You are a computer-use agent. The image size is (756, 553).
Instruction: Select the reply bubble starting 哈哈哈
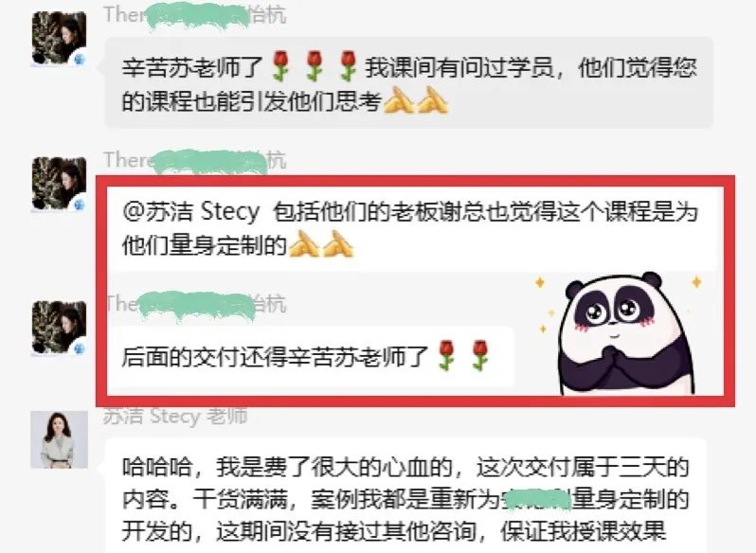tap(405, 495)
